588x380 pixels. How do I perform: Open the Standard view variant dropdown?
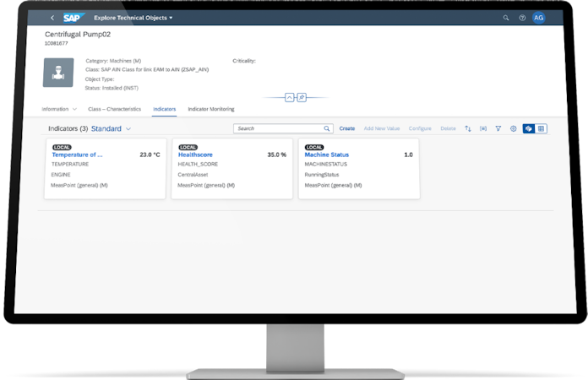click(x=111, y=128)
